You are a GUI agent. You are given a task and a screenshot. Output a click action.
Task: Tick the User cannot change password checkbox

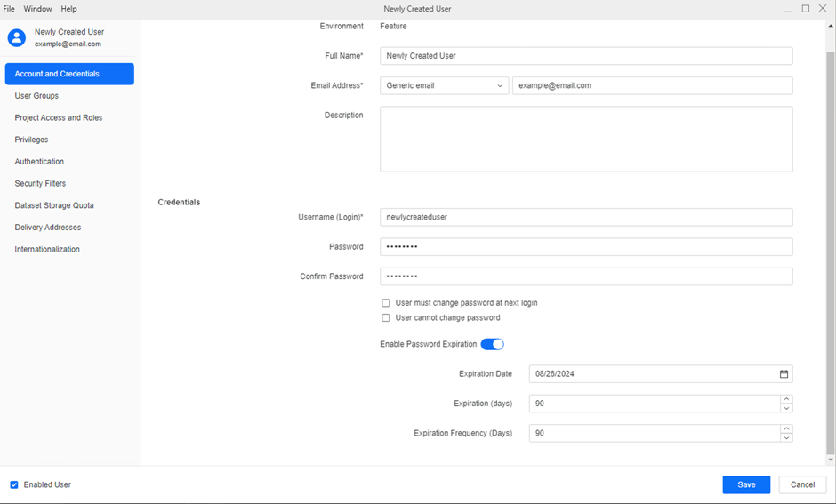click(386, 318)
